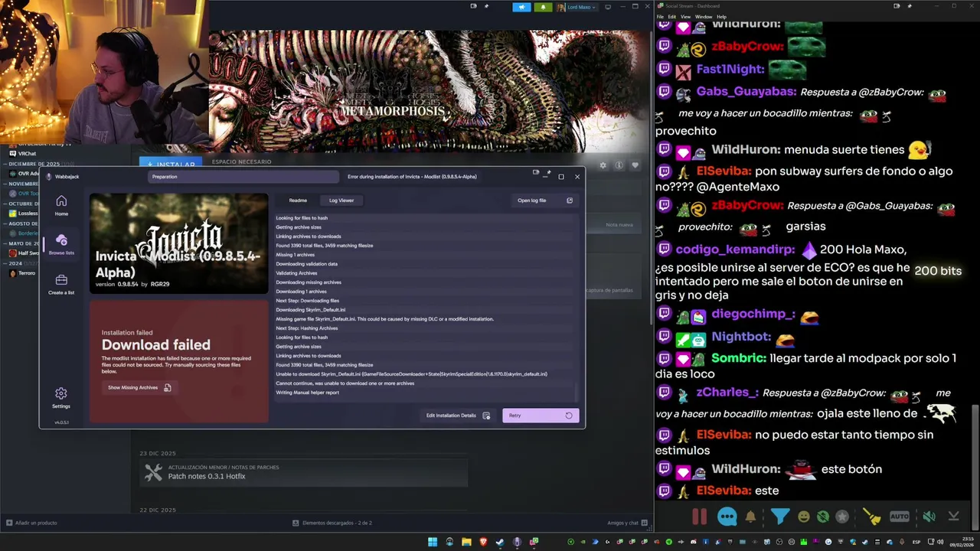Viewport: 980px width, 551px height.
Task: Toggle the green crossed-out sync icon
Action: (x=822, y=517)
